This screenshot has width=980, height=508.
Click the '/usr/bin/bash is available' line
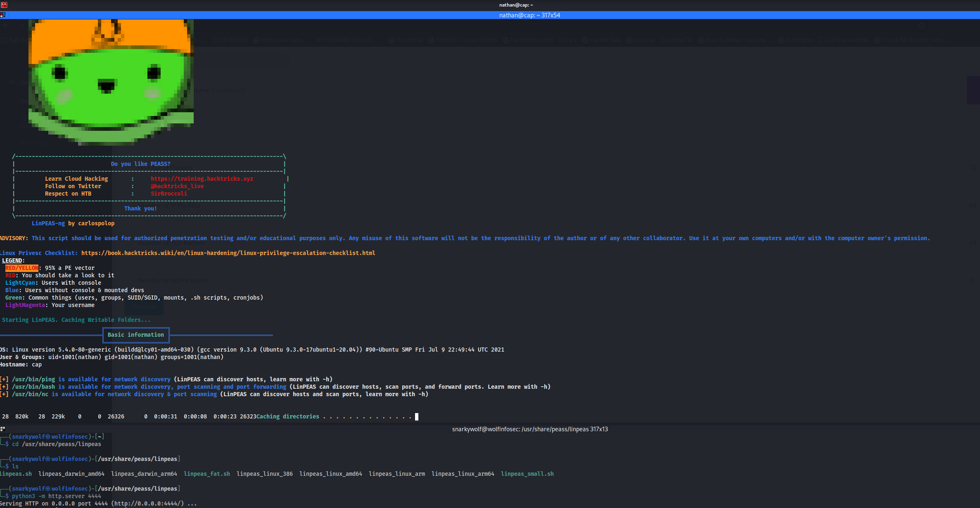pos(275,387)
